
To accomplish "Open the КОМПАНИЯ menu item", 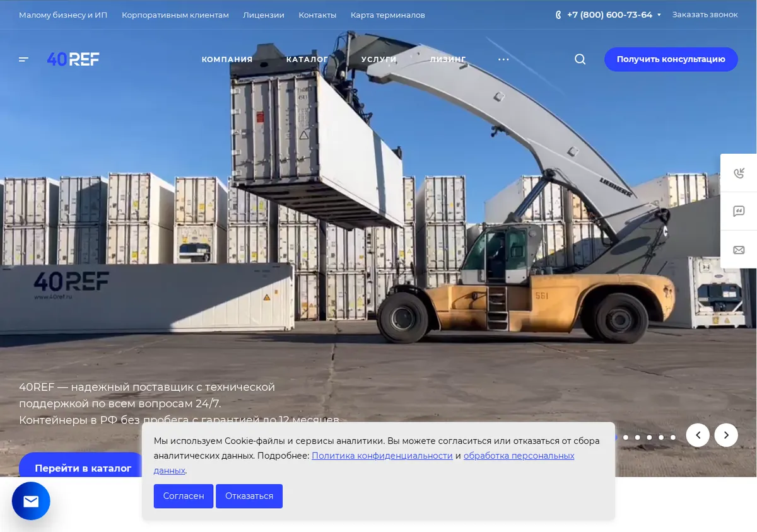I will coord(227,59).
